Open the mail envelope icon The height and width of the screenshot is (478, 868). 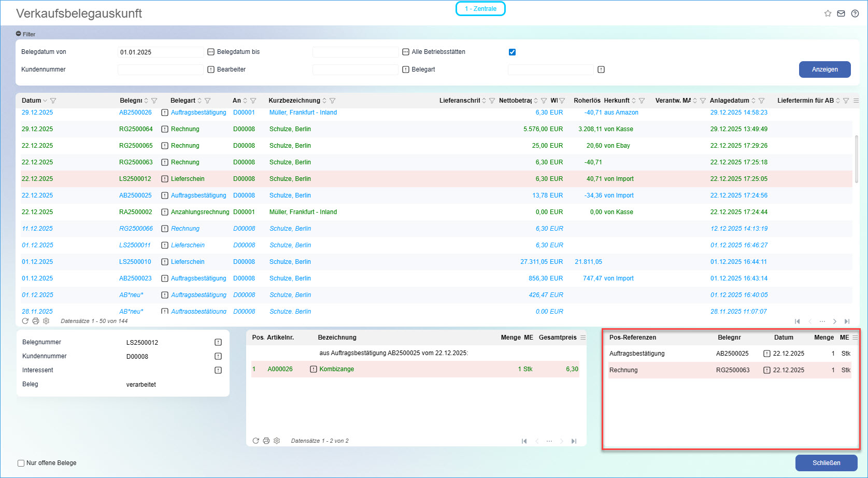pos(841,13)
